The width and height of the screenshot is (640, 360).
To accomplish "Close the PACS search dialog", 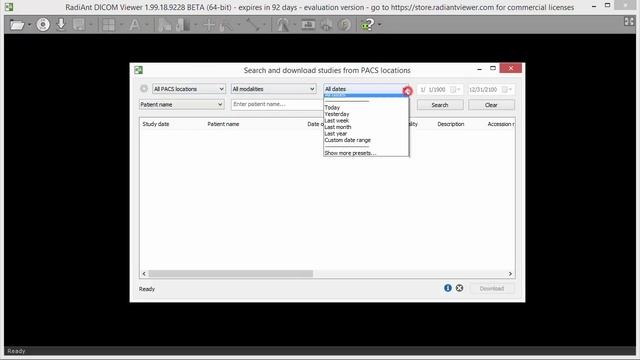I will [511, 68].
